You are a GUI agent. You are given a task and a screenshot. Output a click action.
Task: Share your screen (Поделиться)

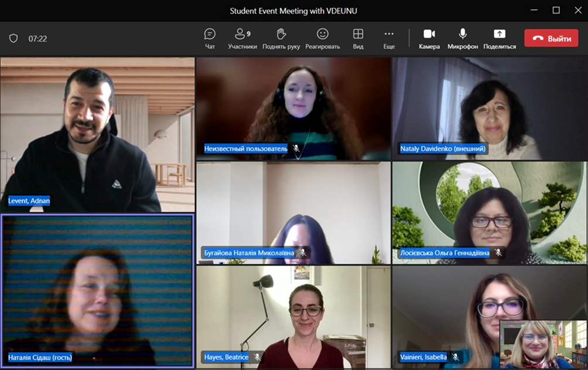tap(500, 38)
